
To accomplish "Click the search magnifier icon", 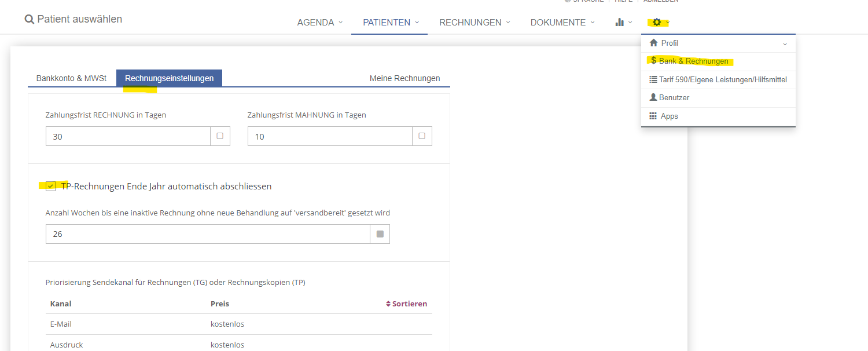I will [x=29, y=19].
